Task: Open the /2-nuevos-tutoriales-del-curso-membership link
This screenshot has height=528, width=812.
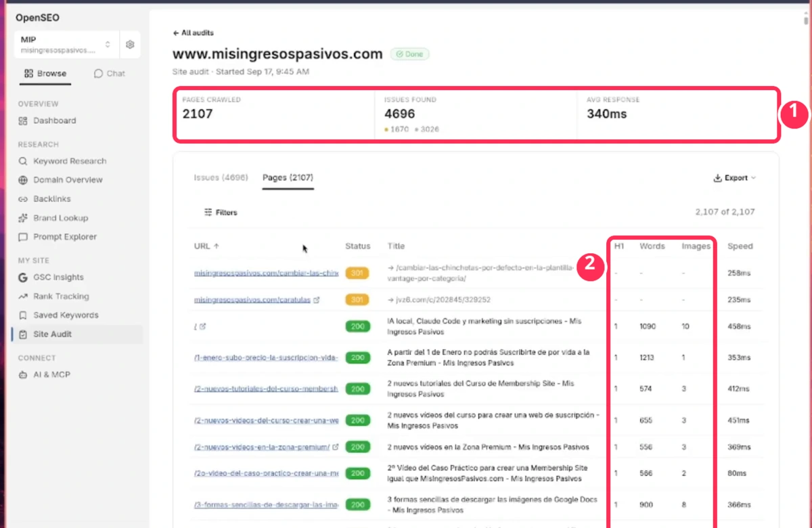Action: 266,389
